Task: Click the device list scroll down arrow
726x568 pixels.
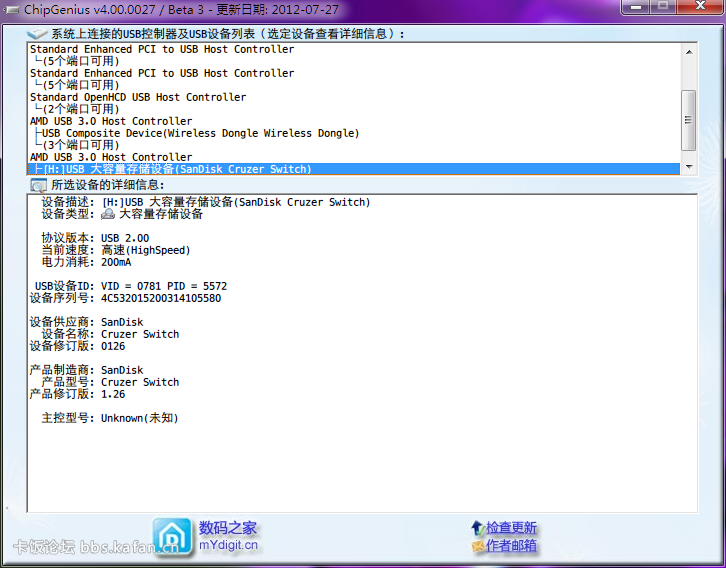Action: coord(689,167)
